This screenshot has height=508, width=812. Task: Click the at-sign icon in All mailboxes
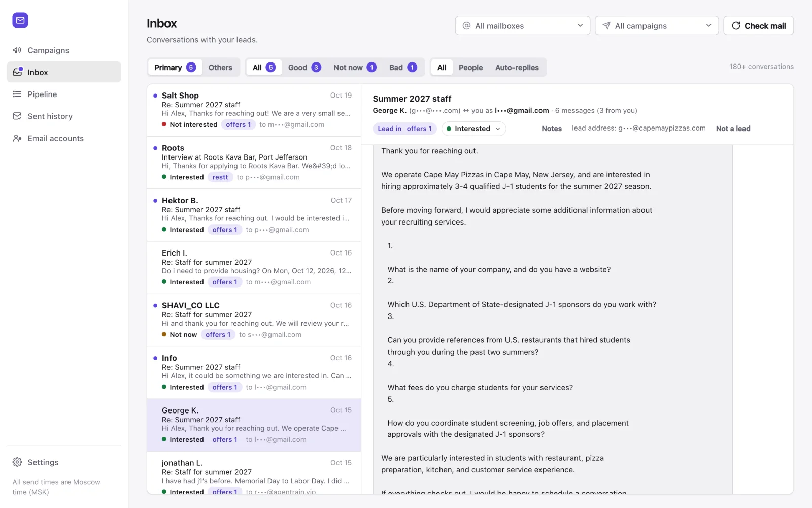(x=466, y=26)
